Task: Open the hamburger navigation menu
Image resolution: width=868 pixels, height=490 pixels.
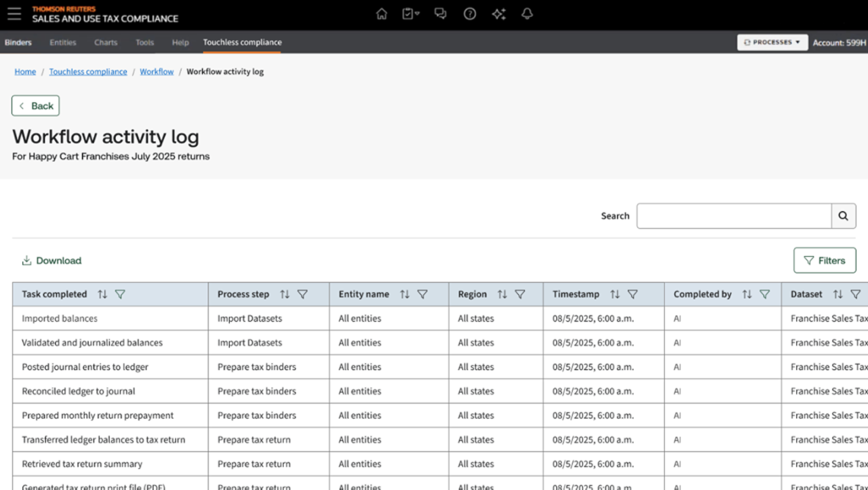Action: 14,14
